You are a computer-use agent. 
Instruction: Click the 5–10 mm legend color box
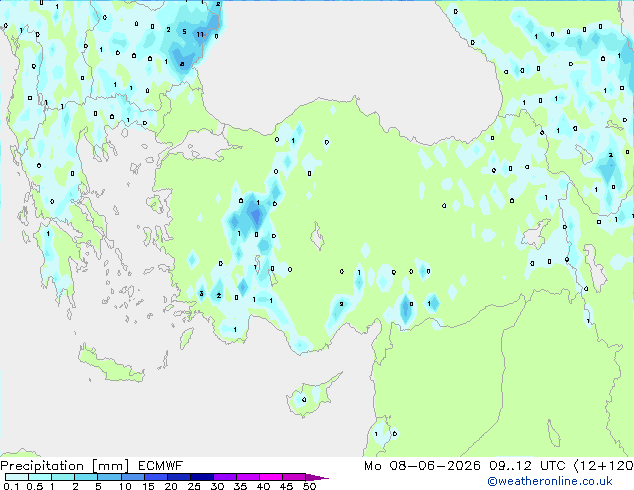(x=110, y=477)
